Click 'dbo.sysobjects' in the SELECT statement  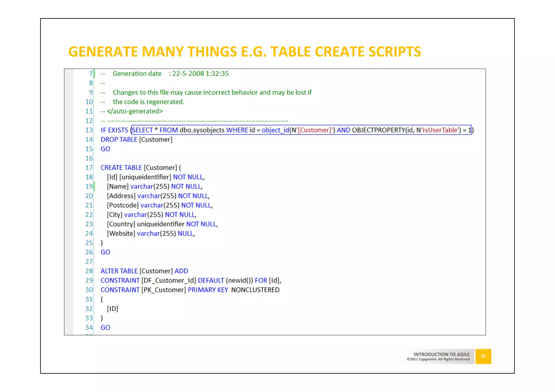(x=202, y=130)
